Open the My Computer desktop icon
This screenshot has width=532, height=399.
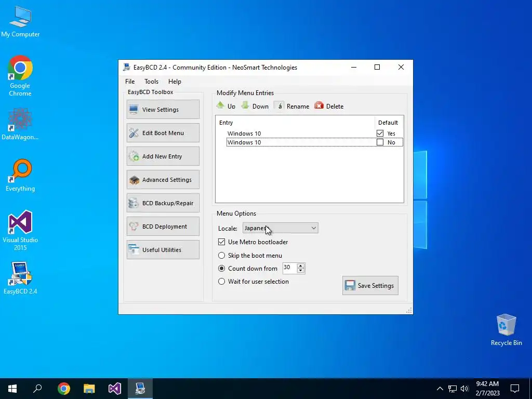click(20, 22)
